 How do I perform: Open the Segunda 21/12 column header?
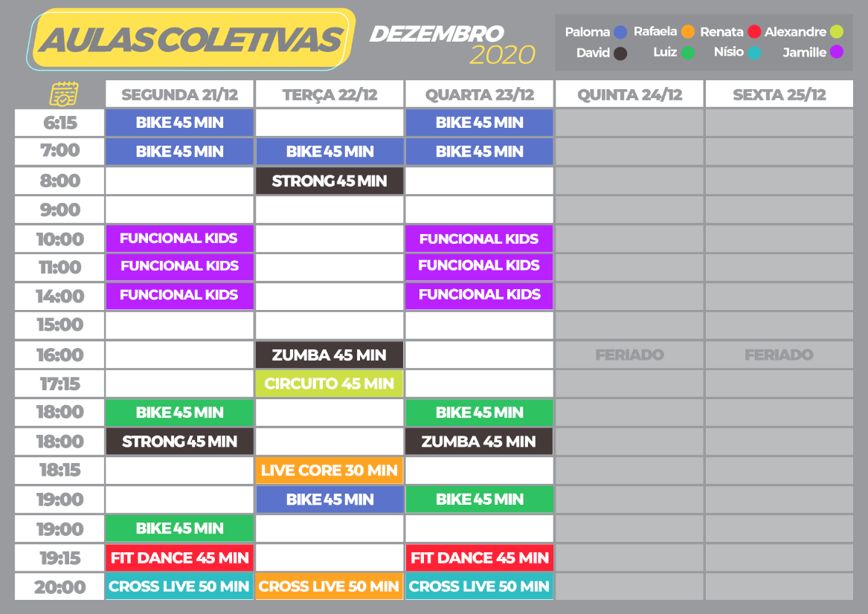coord(179,94)
